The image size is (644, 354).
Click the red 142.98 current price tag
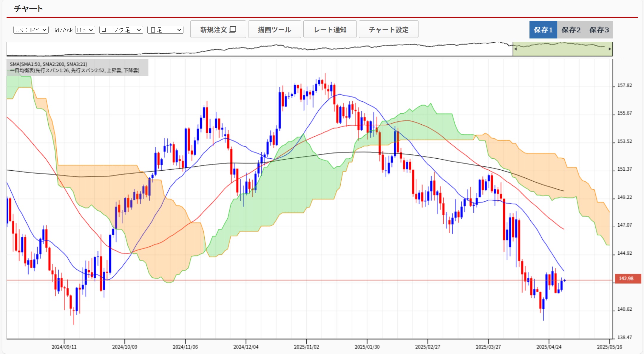point(626,279)
